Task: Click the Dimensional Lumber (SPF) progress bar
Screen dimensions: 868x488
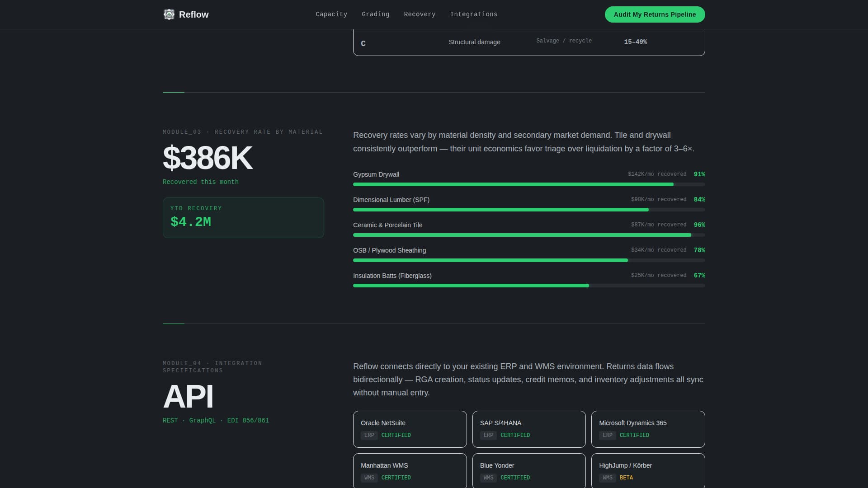Action: [x=529, y=210]
